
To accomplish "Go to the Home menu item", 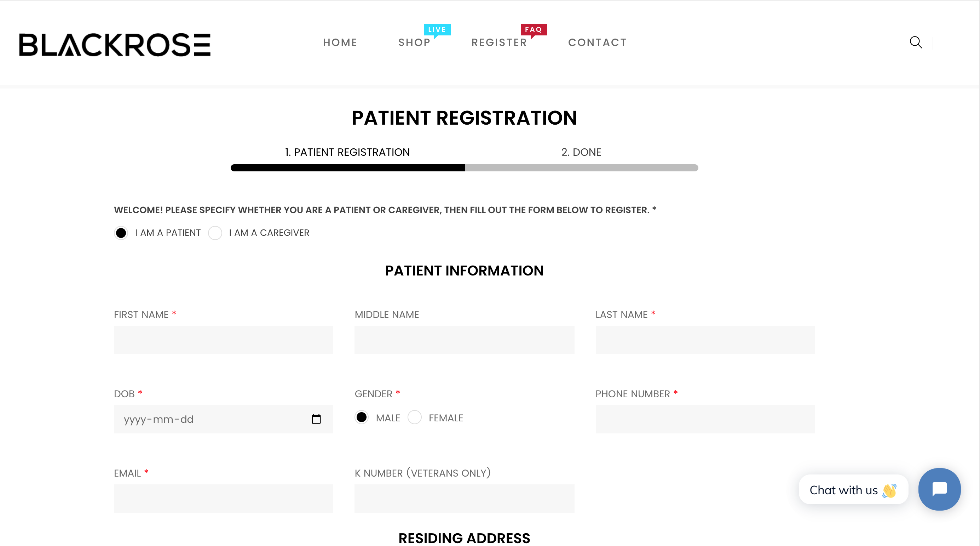I will pyautogui.click(x=340, y=42).
